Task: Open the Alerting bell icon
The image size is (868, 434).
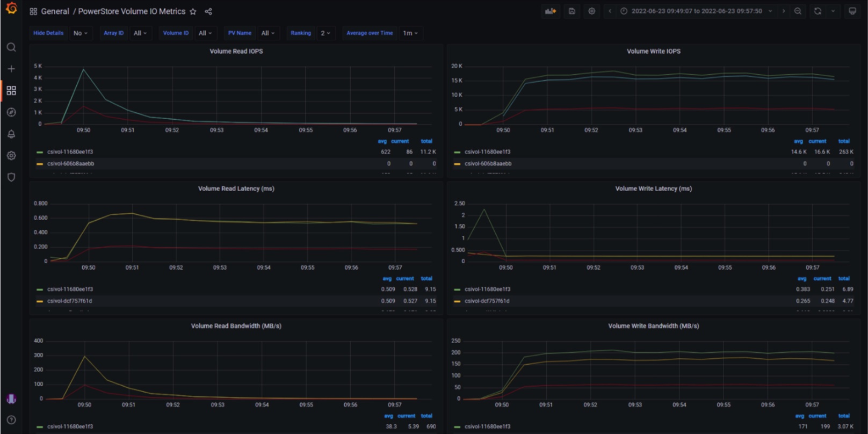Action: click(11, 134)
